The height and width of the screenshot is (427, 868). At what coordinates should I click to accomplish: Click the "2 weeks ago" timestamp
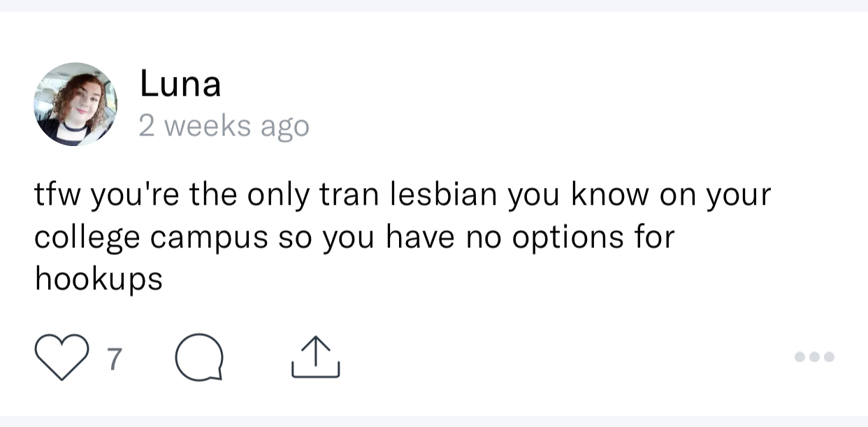point(224,126)
